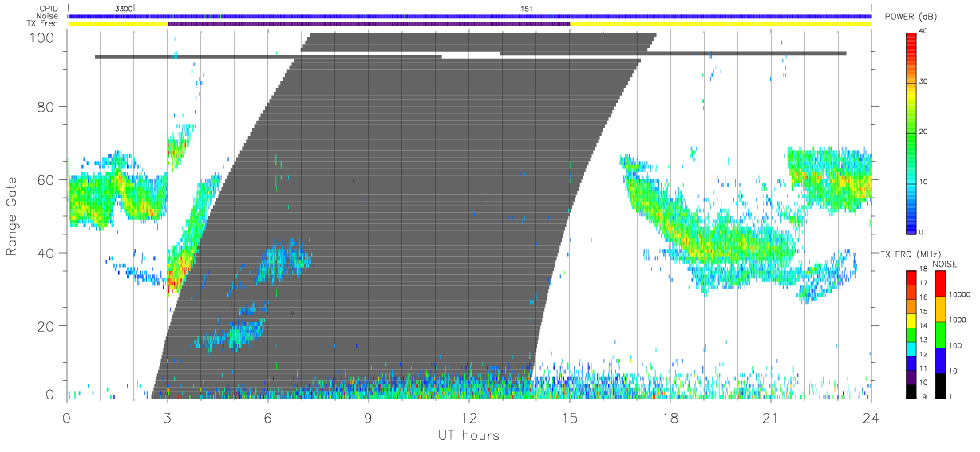
Task: Click the CPID label at top left
Action: pos(49,9)
